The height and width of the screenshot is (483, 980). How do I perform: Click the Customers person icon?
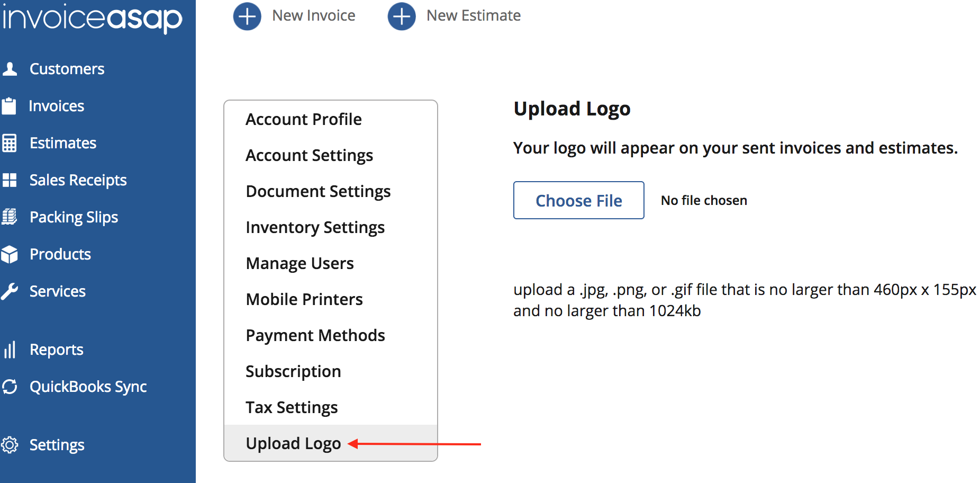point(10,69)
